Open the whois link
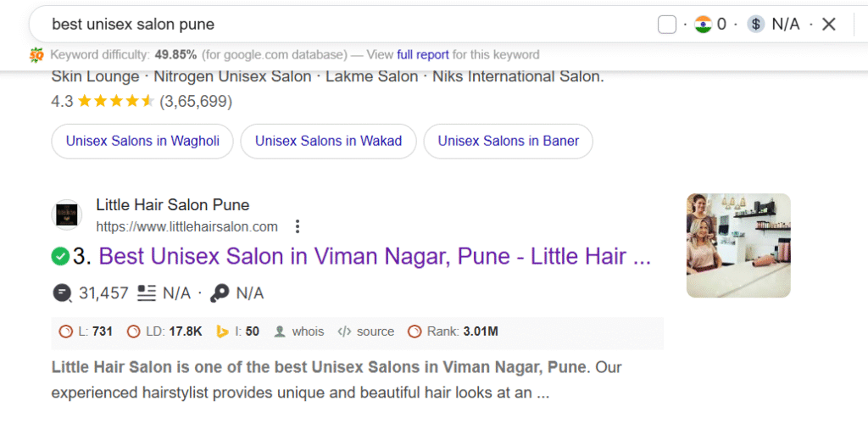Viewport: 868px width, 429px height. (x=308, y=331)
